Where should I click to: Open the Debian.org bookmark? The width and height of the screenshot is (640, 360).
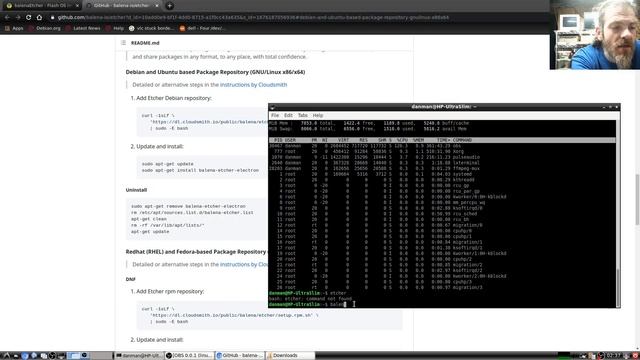[x=44, y=28]
